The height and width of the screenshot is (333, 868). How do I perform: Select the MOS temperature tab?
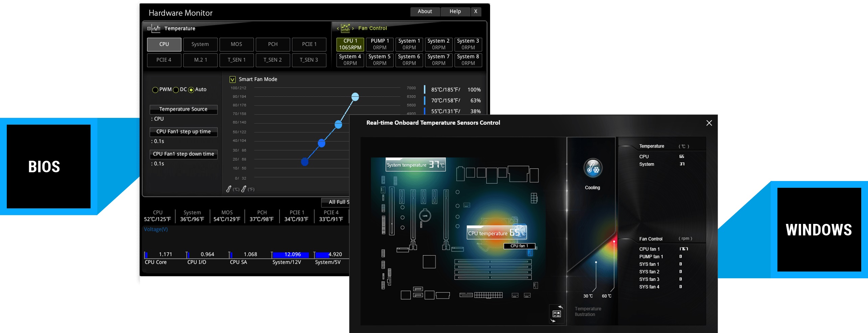point(236,44)
